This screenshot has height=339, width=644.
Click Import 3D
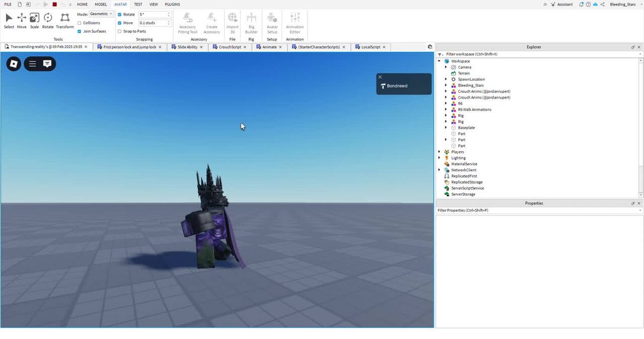click(x=232, y=23)
